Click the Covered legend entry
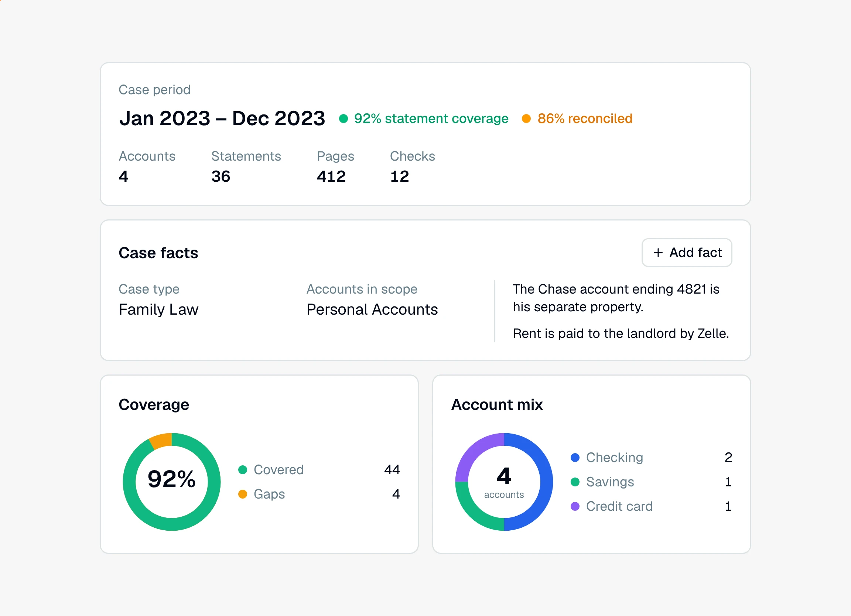The image size is (851, 616). (x=319, y=469)
